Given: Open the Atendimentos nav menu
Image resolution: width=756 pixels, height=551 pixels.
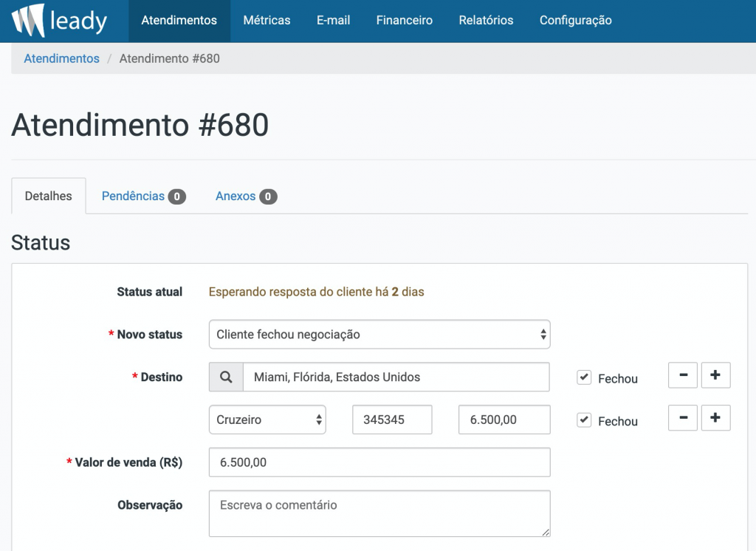Looking at the screenshot, I should point(179,20).
